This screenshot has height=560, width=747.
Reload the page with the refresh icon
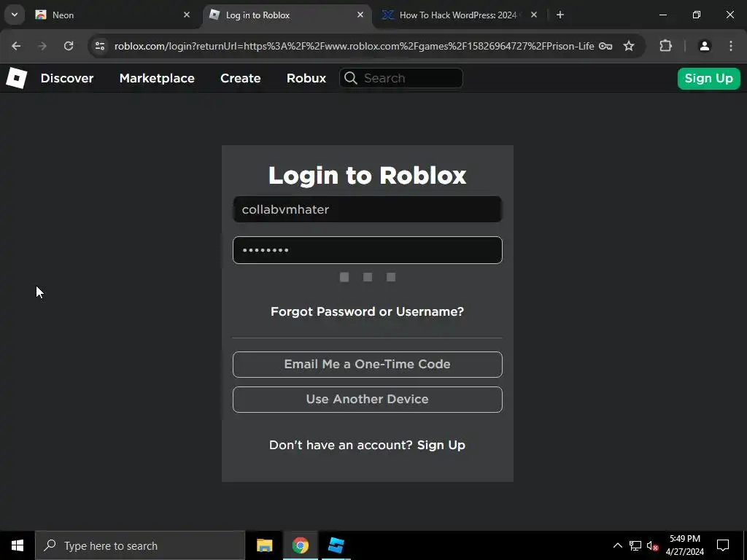pyautogui.click(x=69, y=46)
